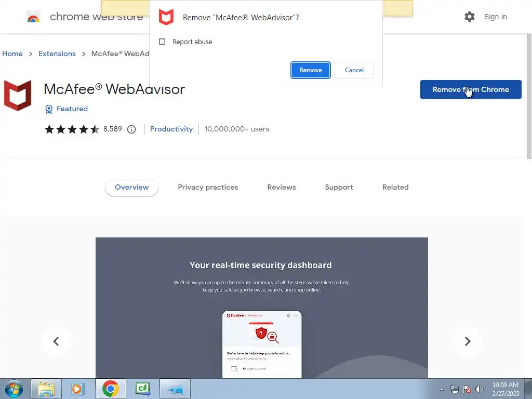Click the network tray icon
This screenshot has width=532, height=399.
click(x=454, y=389)
